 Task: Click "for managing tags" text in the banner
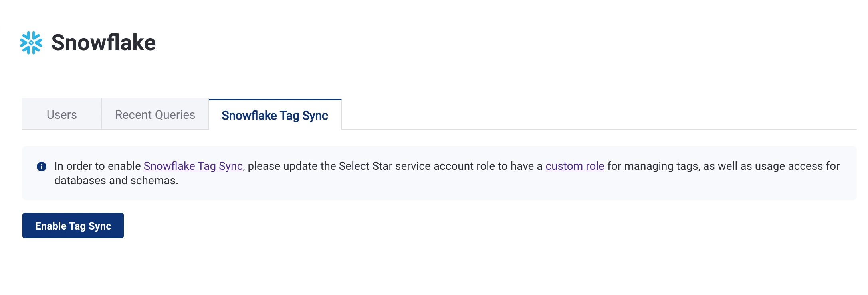[653, 166]
